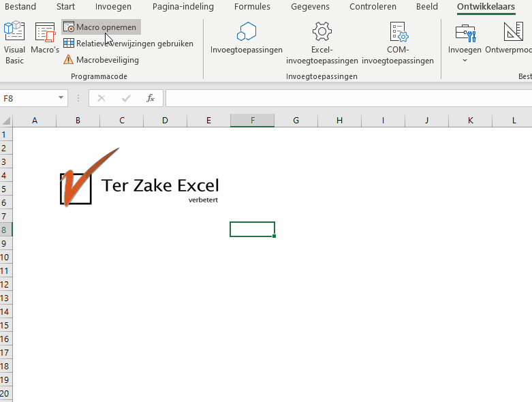Click the Ter Zake Excel logo image
The width and height of the screenshot is (532, 402).
coord(139,177)
